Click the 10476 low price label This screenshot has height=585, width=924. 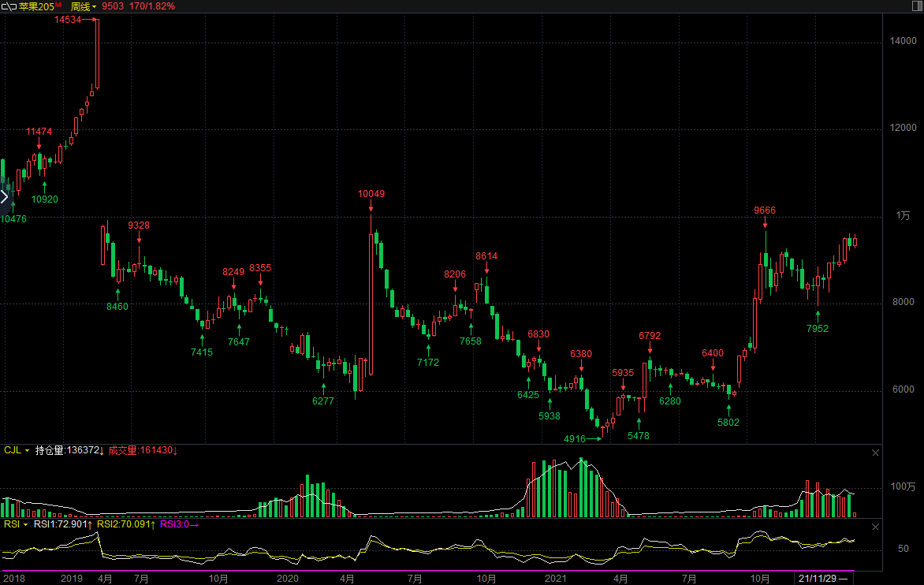pyautogui.click(x=13, y=219)
